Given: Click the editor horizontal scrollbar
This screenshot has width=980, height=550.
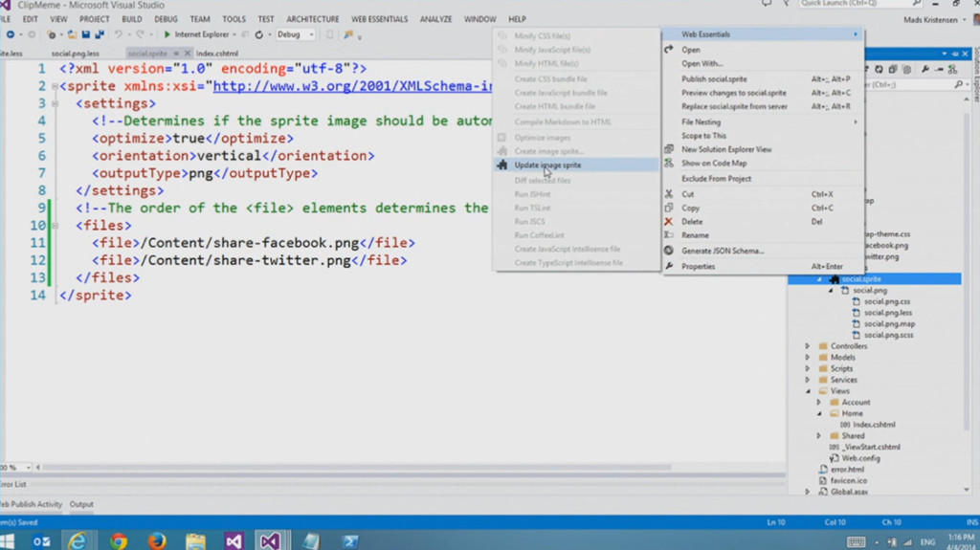Looking at the screenshot, I should point(356,467).
